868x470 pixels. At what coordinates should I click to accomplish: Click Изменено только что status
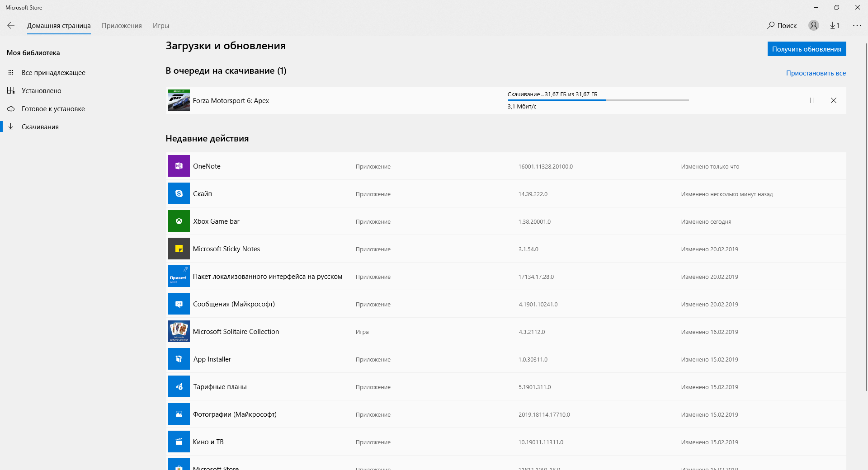pyautogui.click(x=710, y=167)
